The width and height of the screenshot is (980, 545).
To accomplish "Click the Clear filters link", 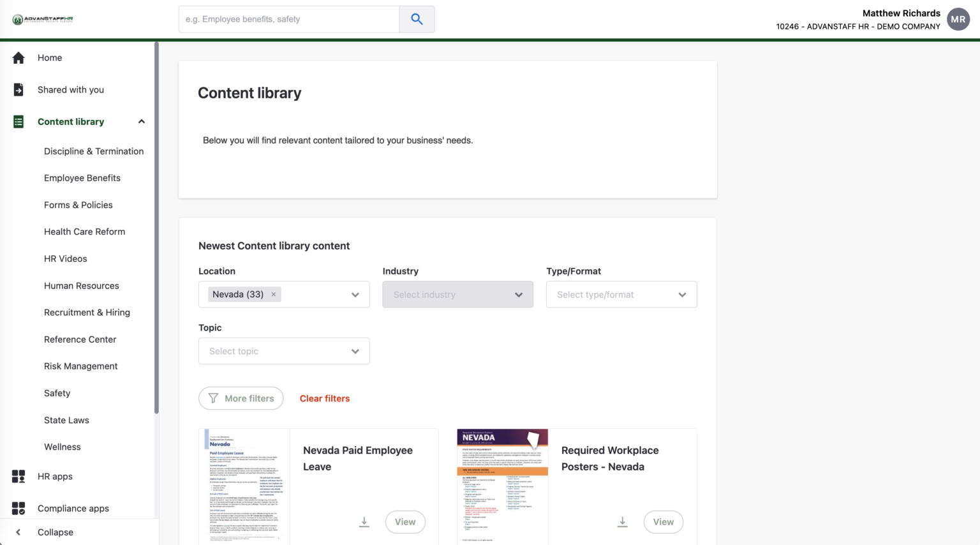I will (325, 398).
